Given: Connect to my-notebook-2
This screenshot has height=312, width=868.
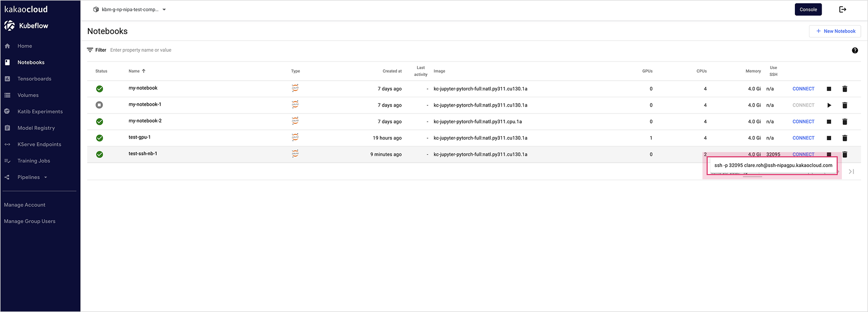Looking at the screenshot, I should (x=803, y=122).
